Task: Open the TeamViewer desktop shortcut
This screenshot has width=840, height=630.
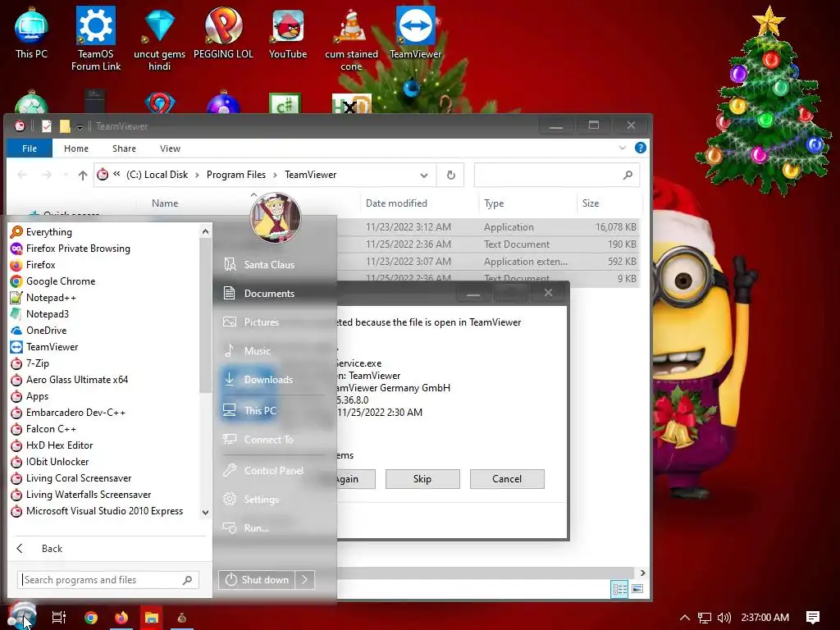Action: tap(415, 33)
